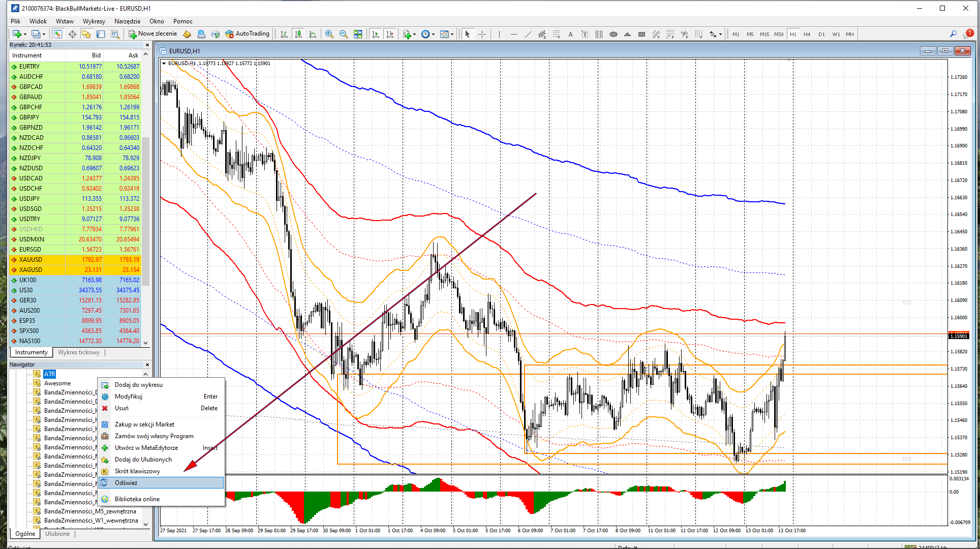This screenshot has height=549, width=980.
Task: Open the chart templates dropdown arrow
Action: (452, 35)
